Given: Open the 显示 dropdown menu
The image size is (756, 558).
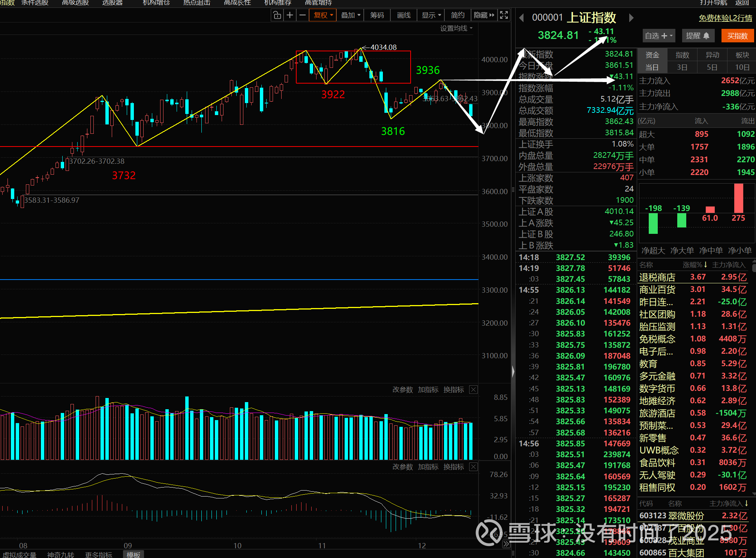Looking at the screenshot, I should [x=431, y=15].
